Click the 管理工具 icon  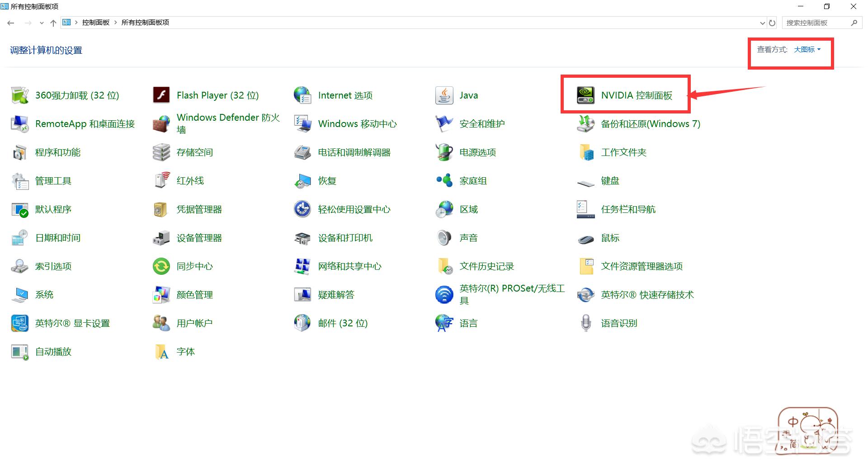[19, 181]
